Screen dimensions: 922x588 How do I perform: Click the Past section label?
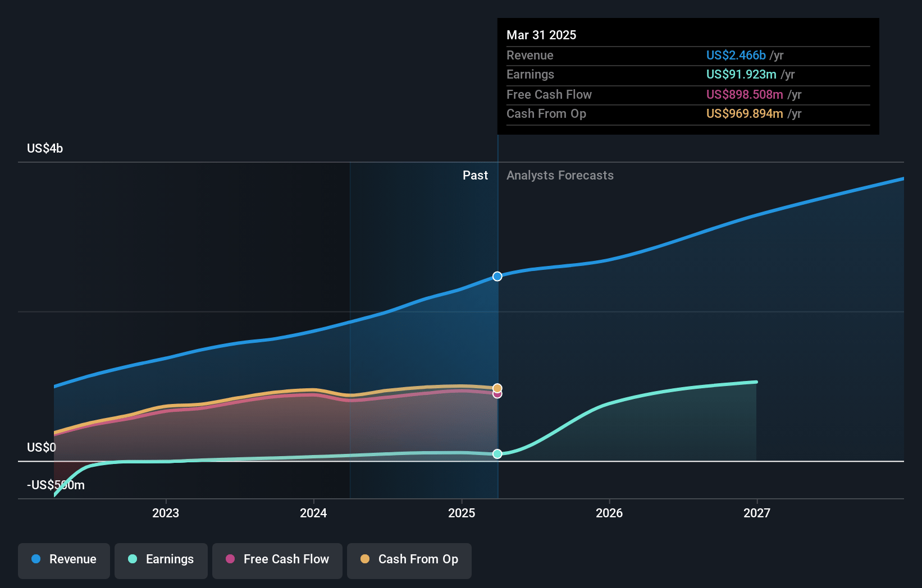coord(475,176)
